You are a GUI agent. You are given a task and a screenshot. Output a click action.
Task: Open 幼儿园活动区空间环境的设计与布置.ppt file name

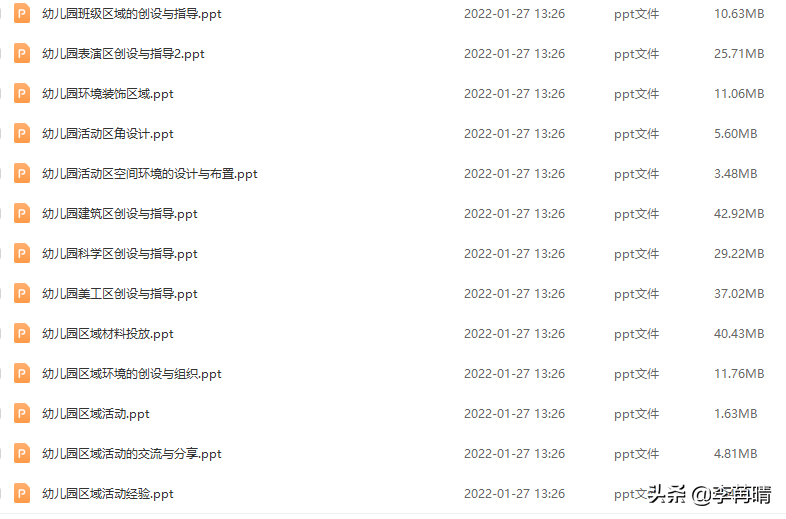(x=150, y=174)
